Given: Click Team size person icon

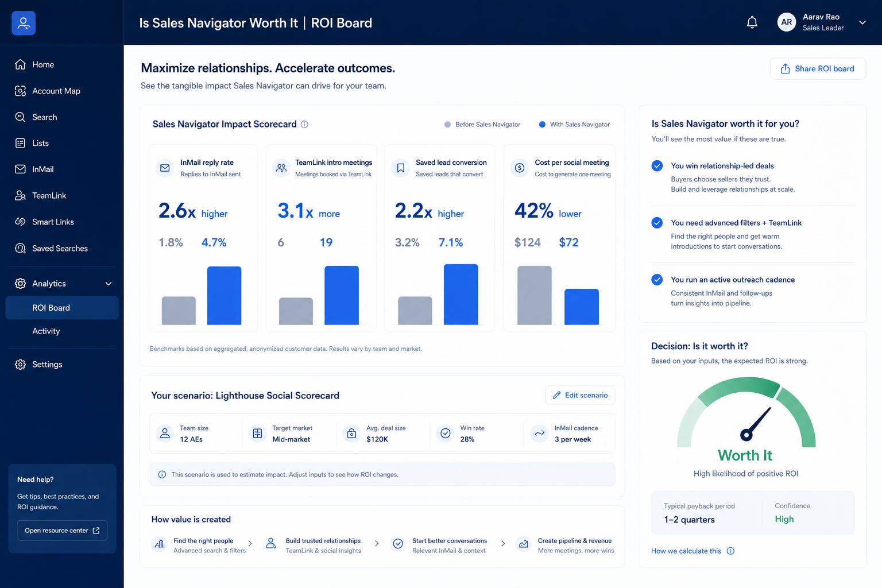Looking at the screenshot, I should pyautogui.click(x=165, y=434).
